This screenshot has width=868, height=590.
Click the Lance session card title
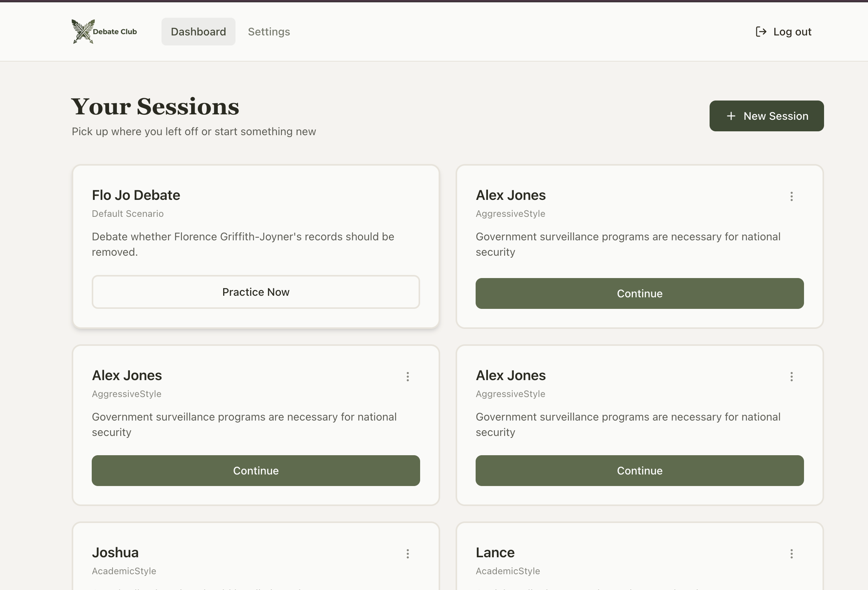(x=495, y=553)
